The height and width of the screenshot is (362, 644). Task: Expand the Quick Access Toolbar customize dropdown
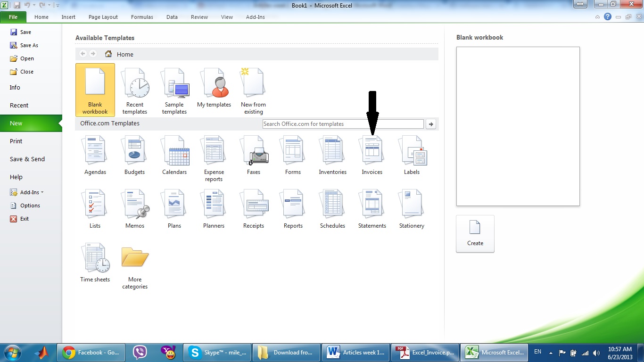(58, 5)
